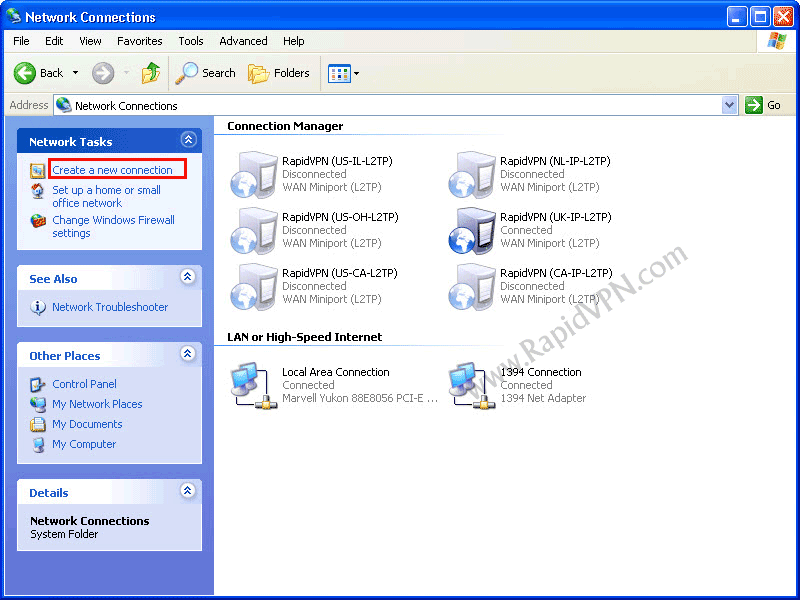The image size is (800, 600).
Task: Minimize the Network Connections window
Action: point(737,17)
